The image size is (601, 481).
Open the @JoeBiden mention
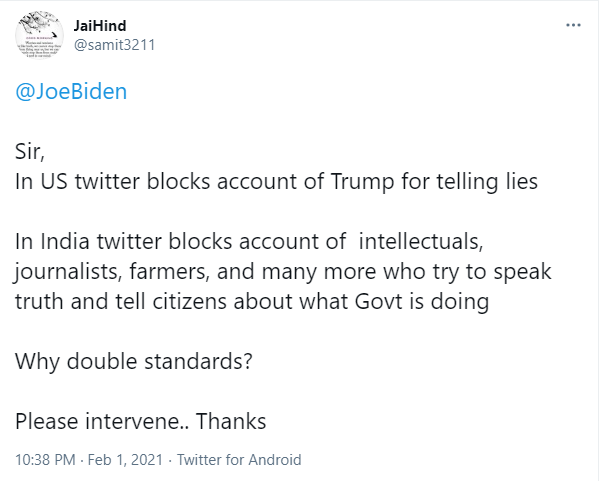[71, 92]
